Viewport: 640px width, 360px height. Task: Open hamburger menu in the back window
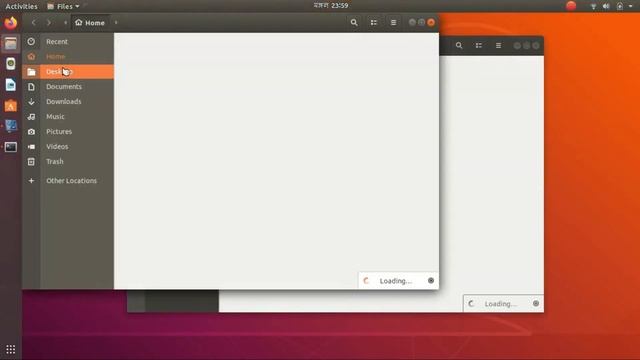[x=498, y=46]
